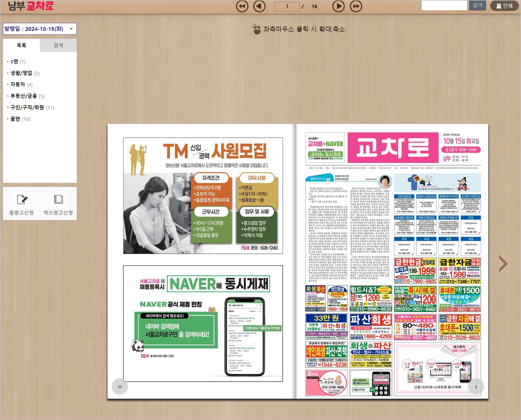The image size is (521, 420).
Task: Click the 줄광고신청 pencil icon
Action: [22, 199]
